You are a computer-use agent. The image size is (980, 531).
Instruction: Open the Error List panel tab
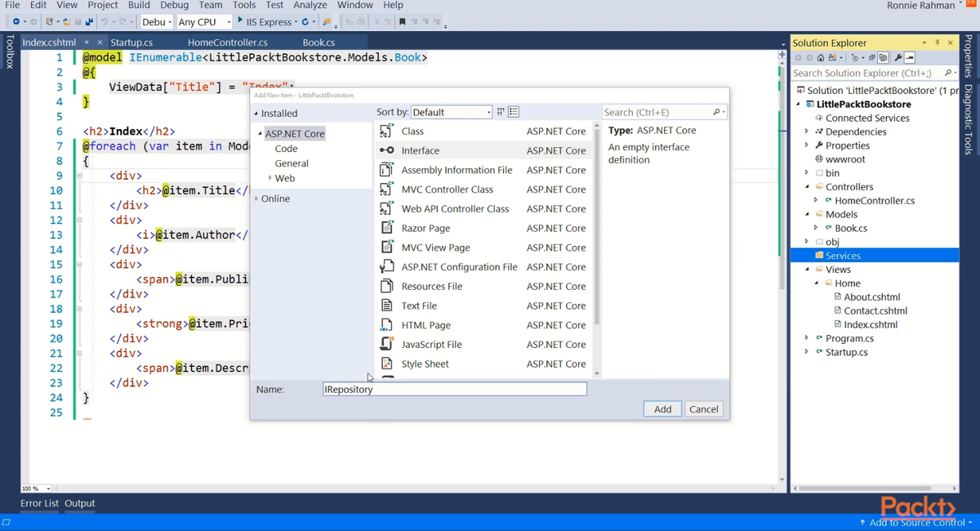coord(39,503)
